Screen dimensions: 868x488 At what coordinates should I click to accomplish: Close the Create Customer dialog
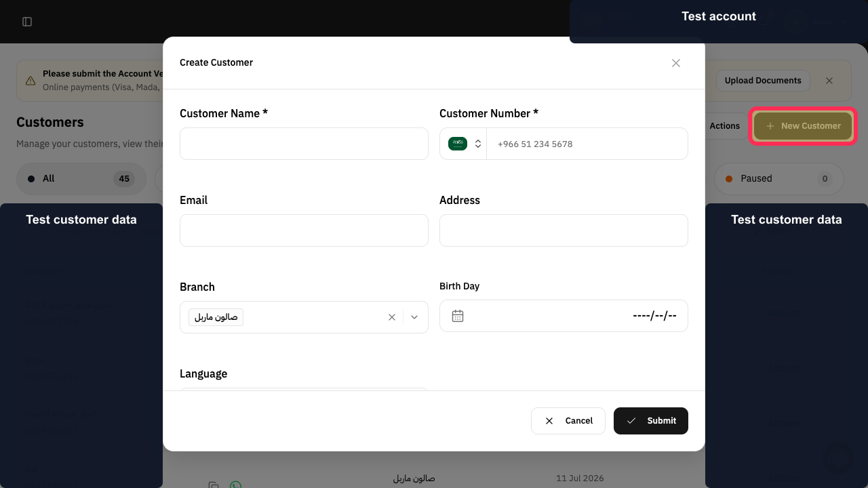(676, 63)
